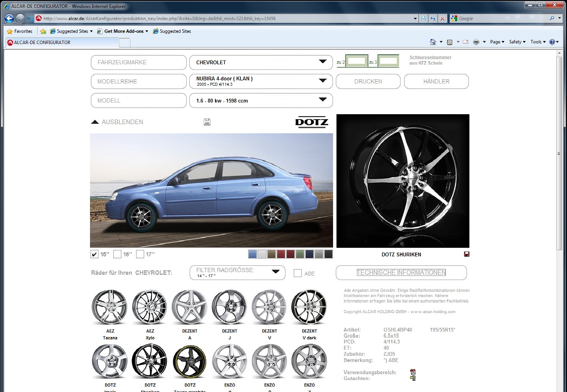Click the Get More Add-ons favorites link
The image size is (567, 392).
(123, 31)
